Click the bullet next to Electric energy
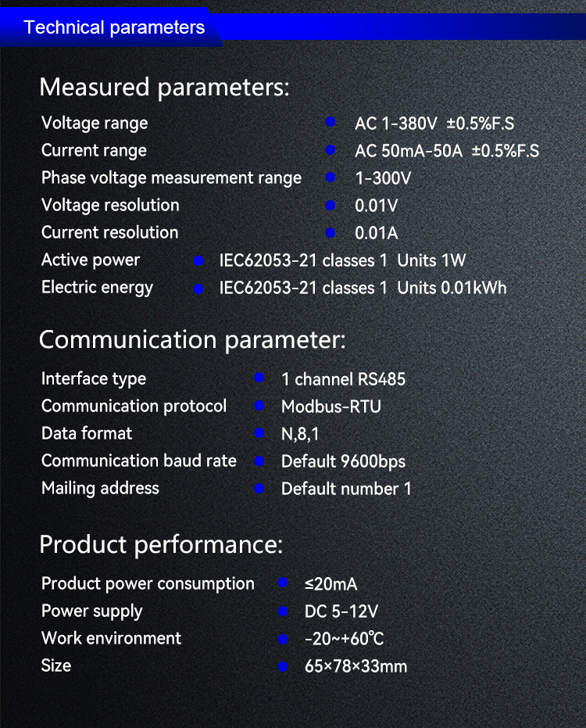This screenshot has height=728, width=586. [198, 289]
